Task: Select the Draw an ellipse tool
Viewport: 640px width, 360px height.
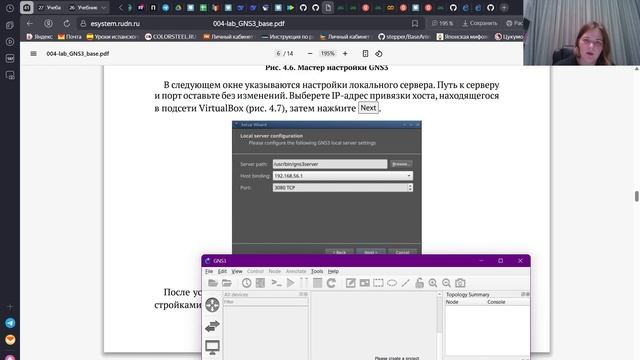Action: tap(392, 283)
